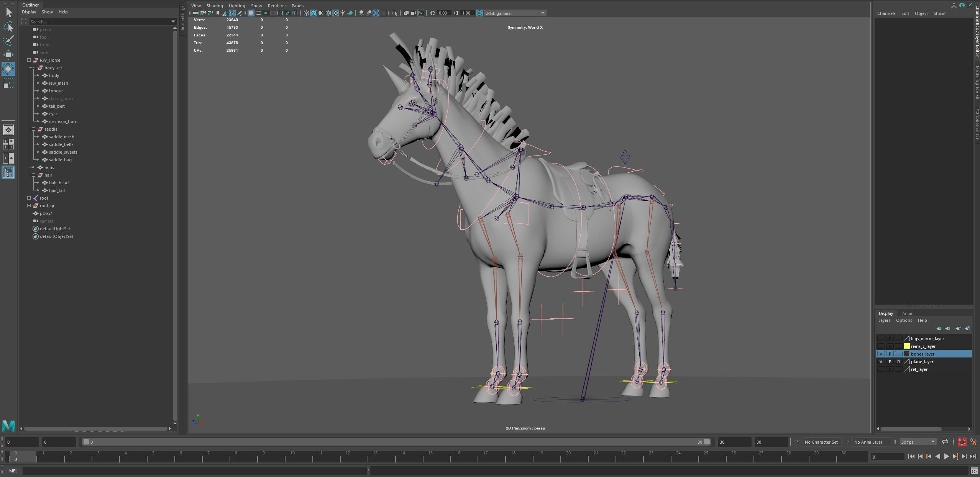Open the Layers menu in Layer Editor
This screenshot has width=980, height=477.
pos(884,320)
